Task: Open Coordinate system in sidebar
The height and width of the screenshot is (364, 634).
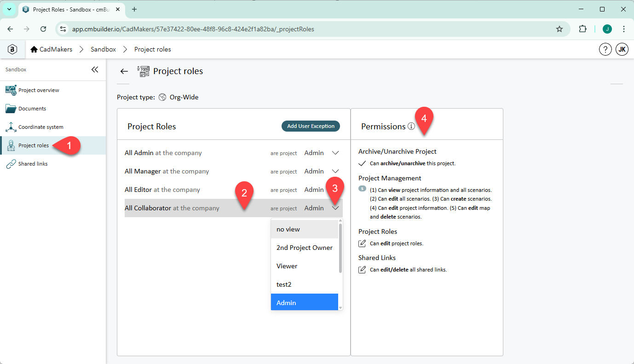Action: 53,127
